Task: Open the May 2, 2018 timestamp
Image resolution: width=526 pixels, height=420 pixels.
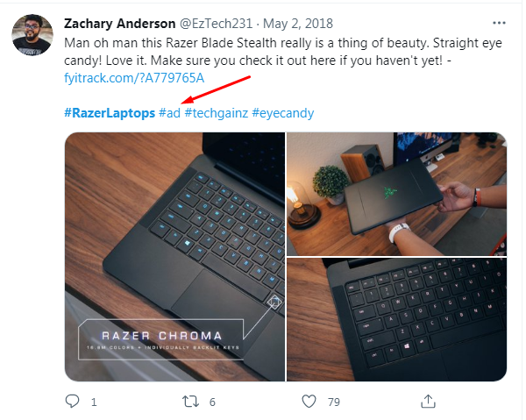Action: [x=298, y=24]
